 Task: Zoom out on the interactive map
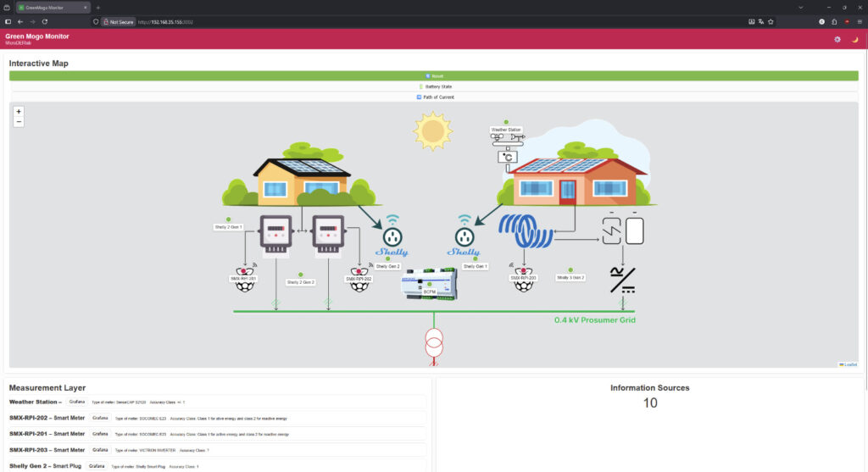click(19, 122)
